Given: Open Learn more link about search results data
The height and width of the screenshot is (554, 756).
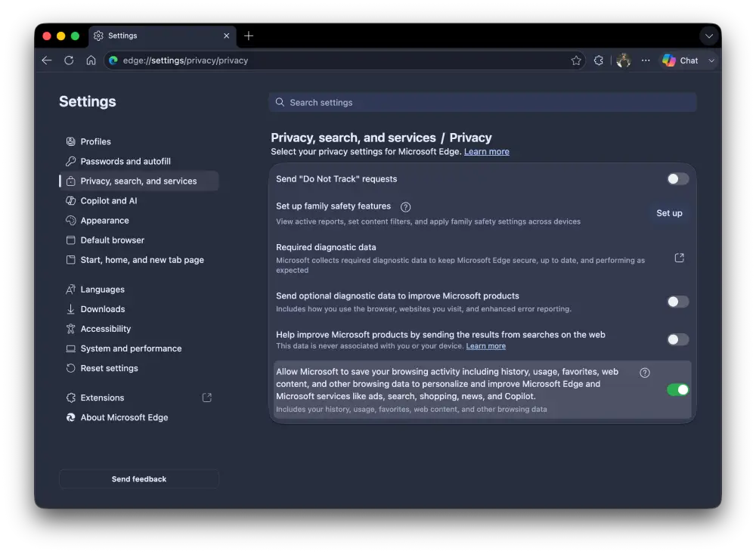Looking at the screenshot, I should (485, 345).
